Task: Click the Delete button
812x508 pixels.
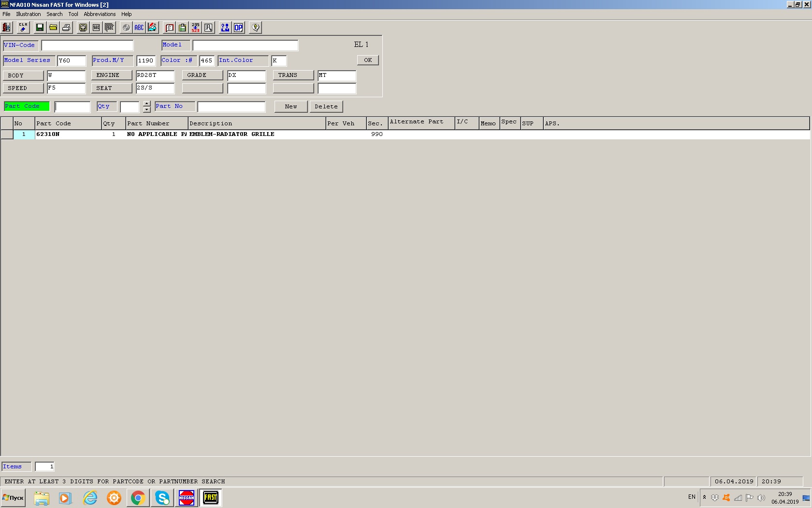Action: [x=326, y=106]
